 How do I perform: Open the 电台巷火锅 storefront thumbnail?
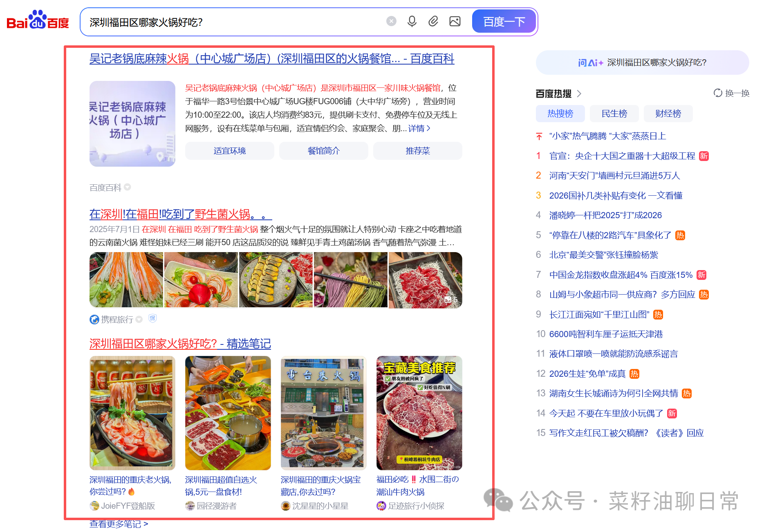(323, 413)
